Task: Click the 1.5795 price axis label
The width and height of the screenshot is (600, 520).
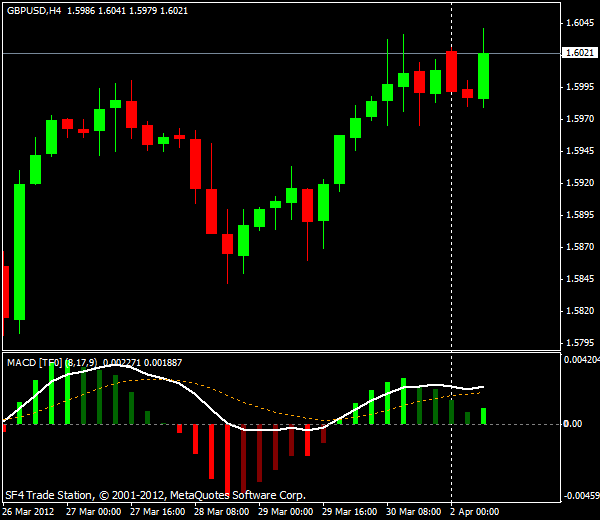Action: point(579,343)
